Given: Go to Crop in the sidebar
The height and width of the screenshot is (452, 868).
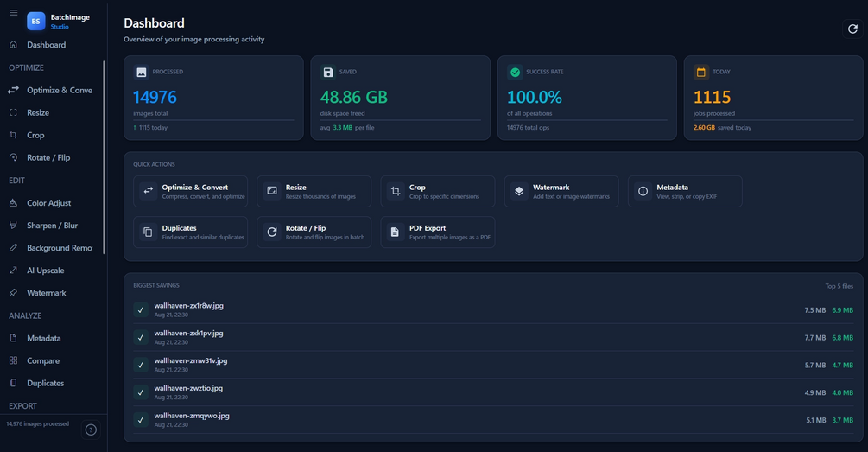Looking at the screenshot, I should [x=35, y=135].
